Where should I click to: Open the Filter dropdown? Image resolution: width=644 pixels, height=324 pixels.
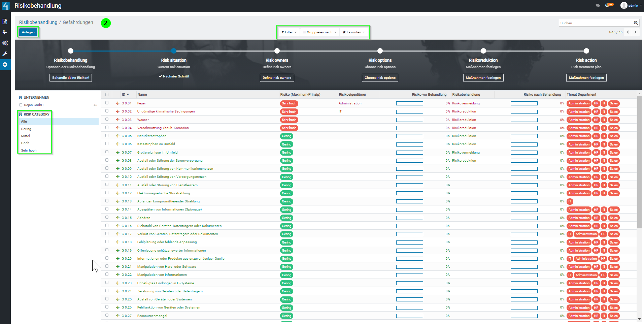(x=289, y=32)
